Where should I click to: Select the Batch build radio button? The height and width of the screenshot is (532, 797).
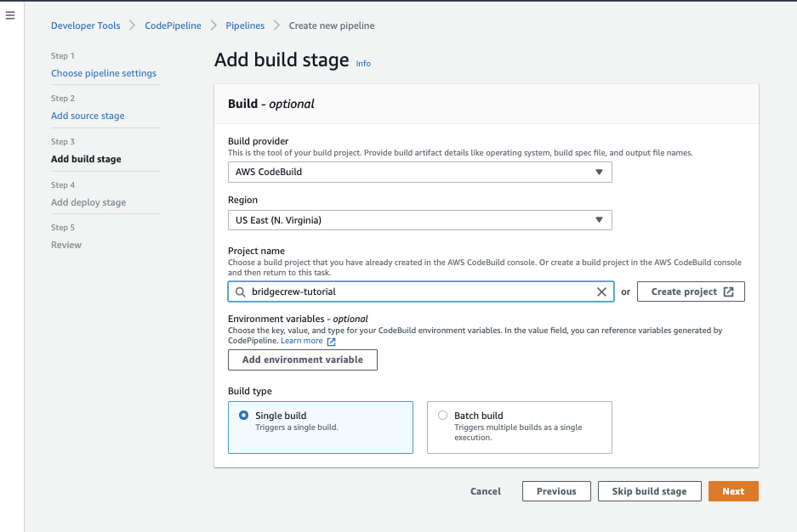442,416
